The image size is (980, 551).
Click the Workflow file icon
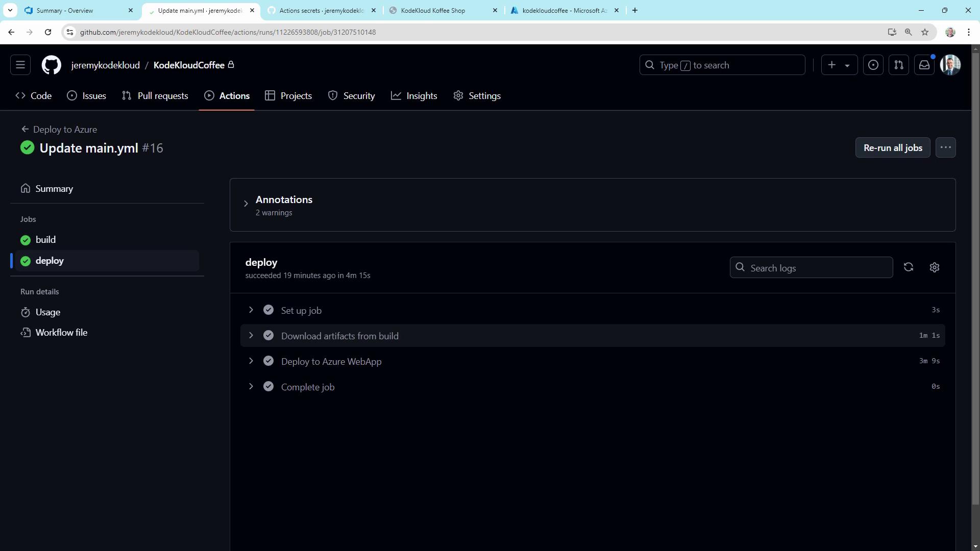(26, 333)
